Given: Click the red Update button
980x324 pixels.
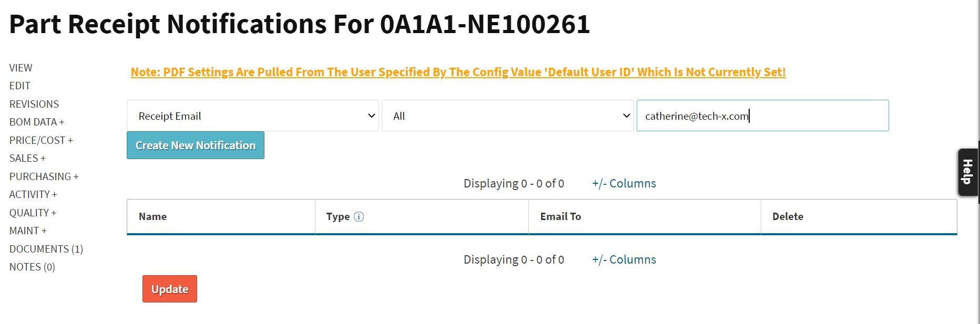Looking at the screenshot, I should click(169, 289).
